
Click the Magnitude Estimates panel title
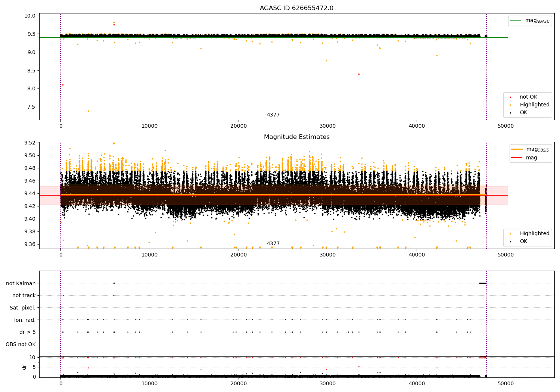(296, 137)
